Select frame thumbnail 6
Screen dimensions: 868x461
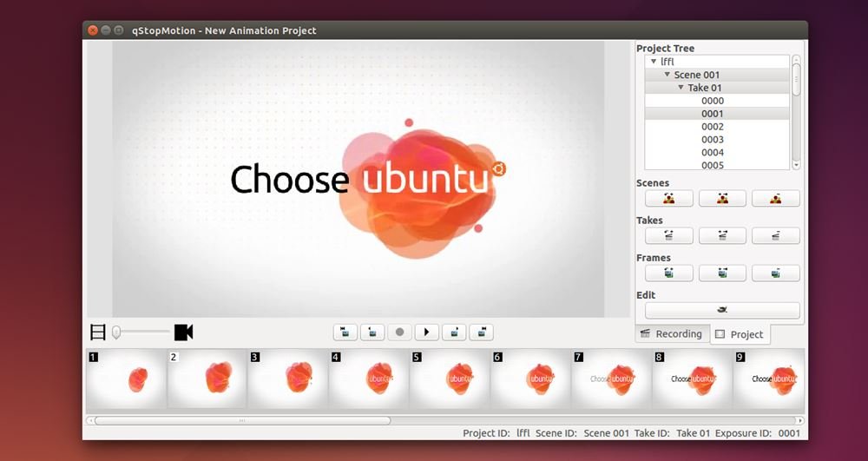pos(531,379)
